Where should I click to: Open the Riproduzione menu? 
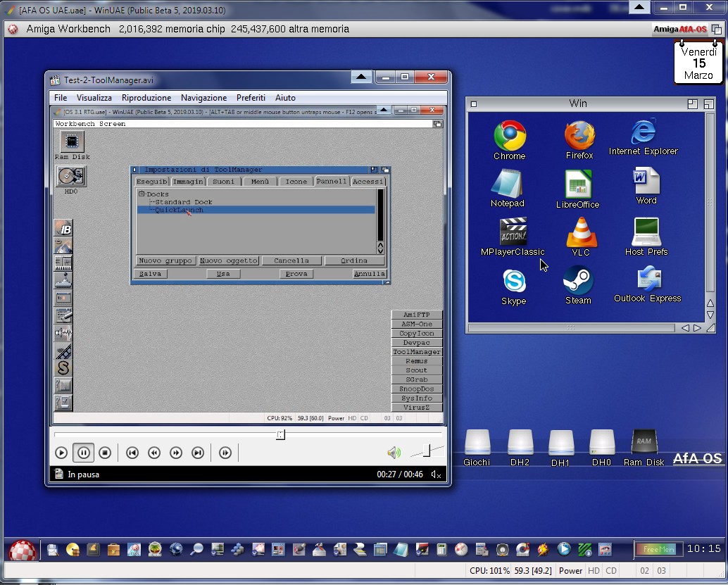[x=146, y=98]
